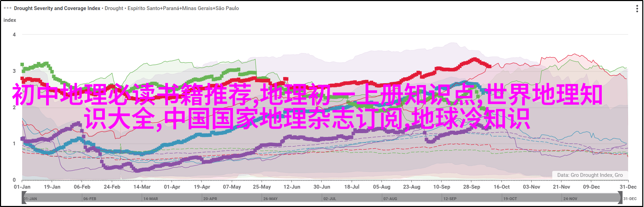Click the y-axis value 2
The width and height of the screenshot is (644, 207).
tap(14, 107)
